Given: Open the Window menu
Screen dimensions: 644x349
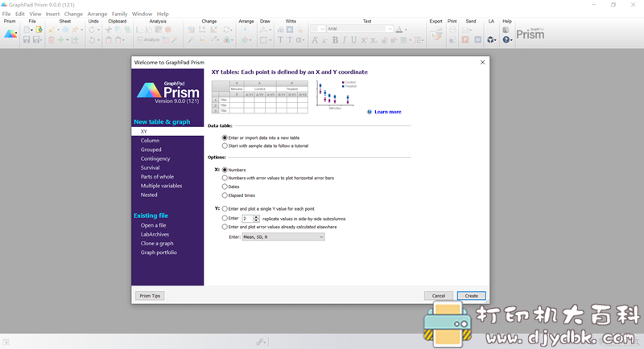Looking at the screenshot, I should coord(142,14).
